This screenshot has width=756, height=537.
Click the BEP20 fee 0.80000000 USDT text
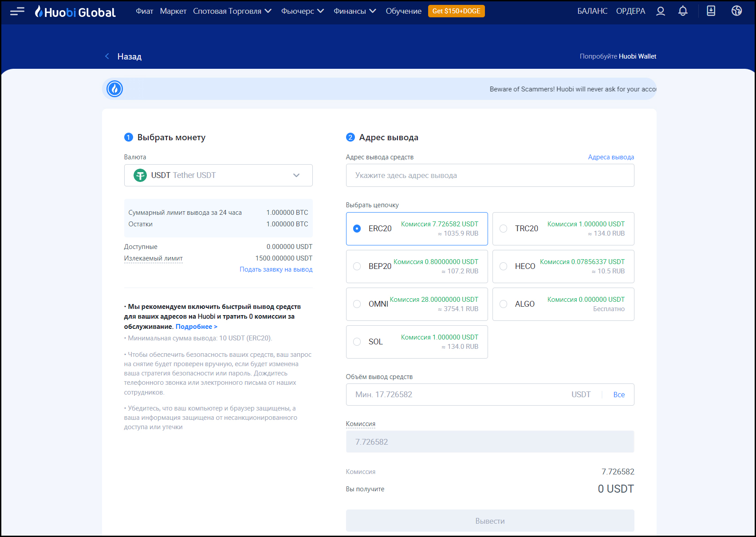(x=436, y=262)
